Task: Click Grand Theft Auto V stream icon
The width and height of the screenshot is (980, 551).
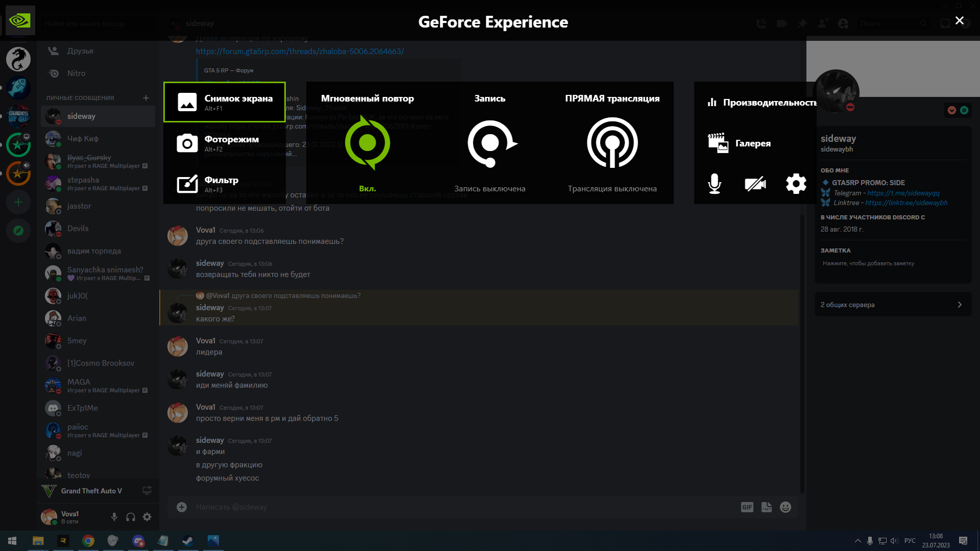Action: (x=147, y=491)
